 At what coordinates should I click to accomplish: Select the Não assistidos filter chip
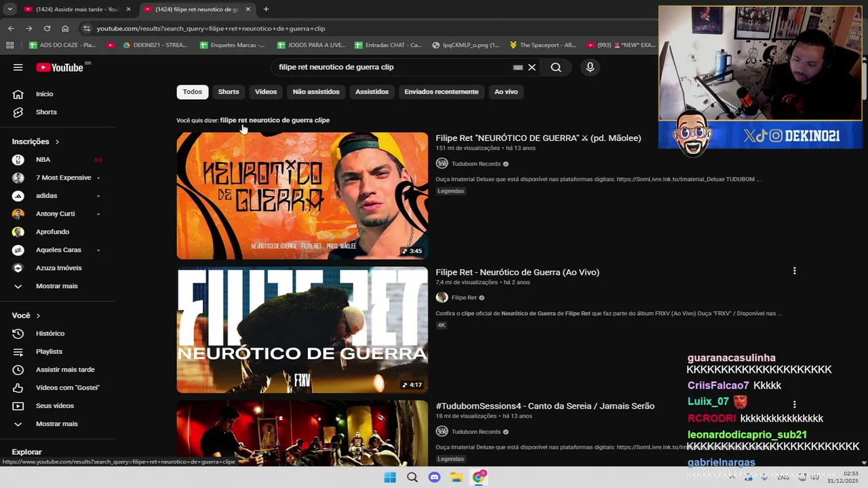[x=316, y=91]
